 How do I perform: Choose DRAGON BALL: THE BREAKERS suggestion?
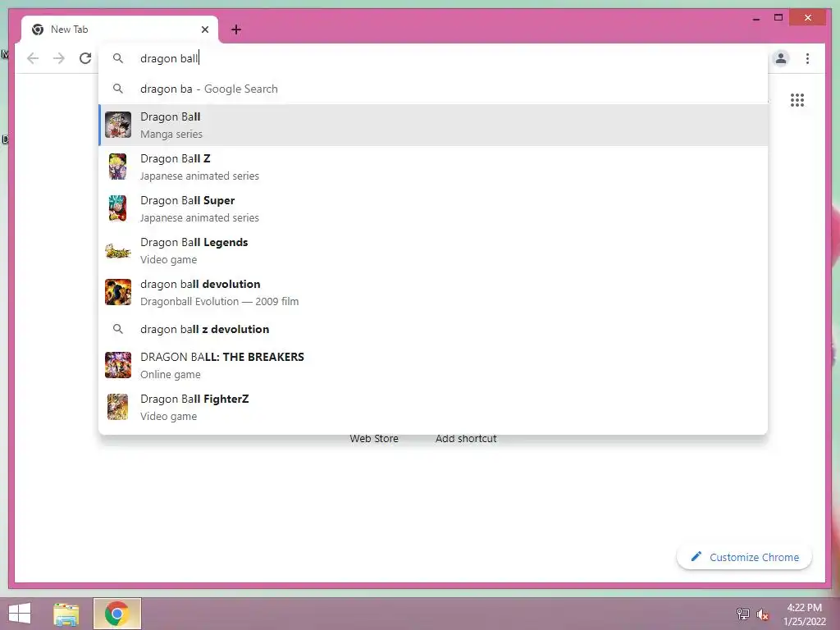point(433,365)
